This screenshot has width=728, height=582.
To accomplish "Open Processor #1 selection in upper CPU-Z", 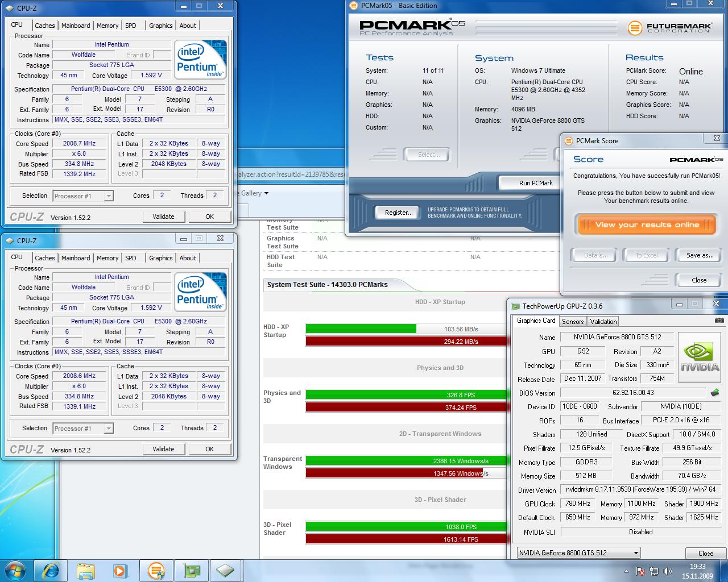I will point(83,196).
